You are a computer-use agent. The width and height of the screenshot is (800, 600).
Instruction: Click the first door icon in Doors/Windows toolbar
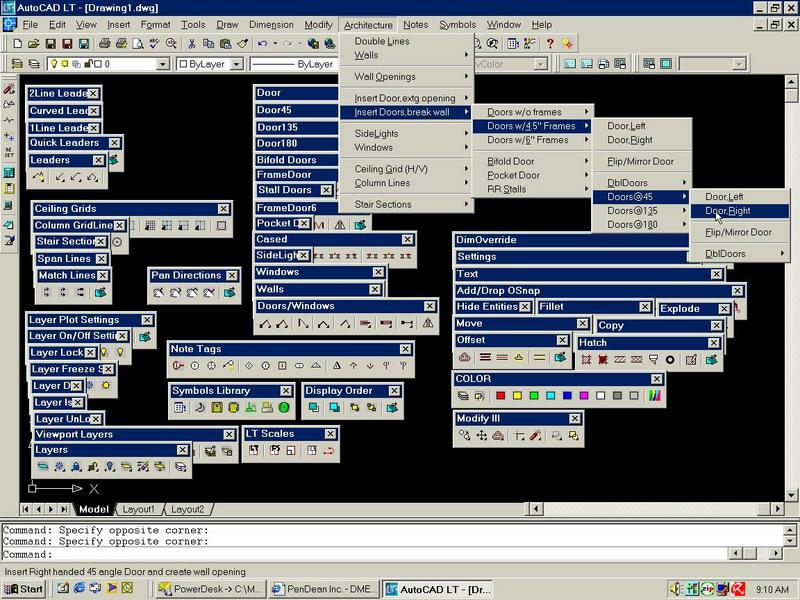point(265,323)
